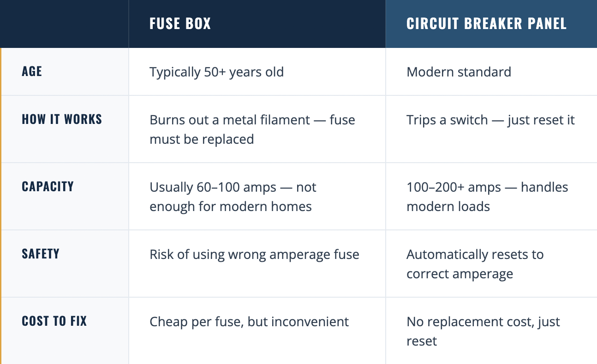Click the words "enough for modern homes"
Image resolution: width=597 pixels, height=364 pixels.
coord(231,206)
